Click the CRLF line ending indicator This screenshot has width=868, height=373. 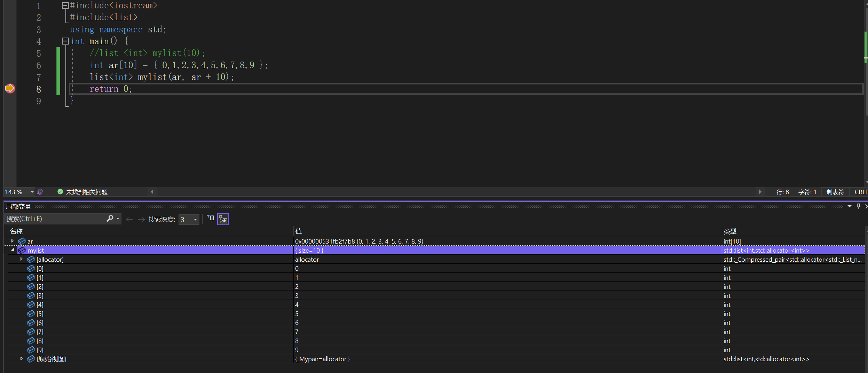pos(861,192)
